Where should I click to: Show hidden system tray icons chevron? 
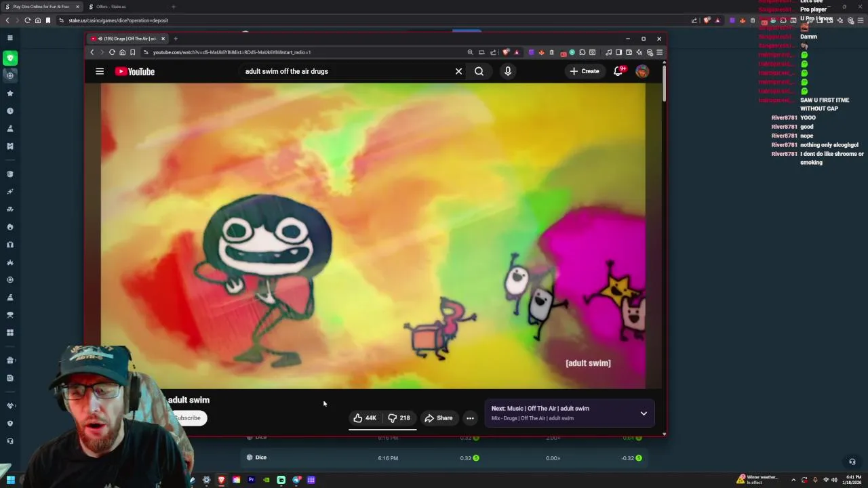[x=793, y=480]
